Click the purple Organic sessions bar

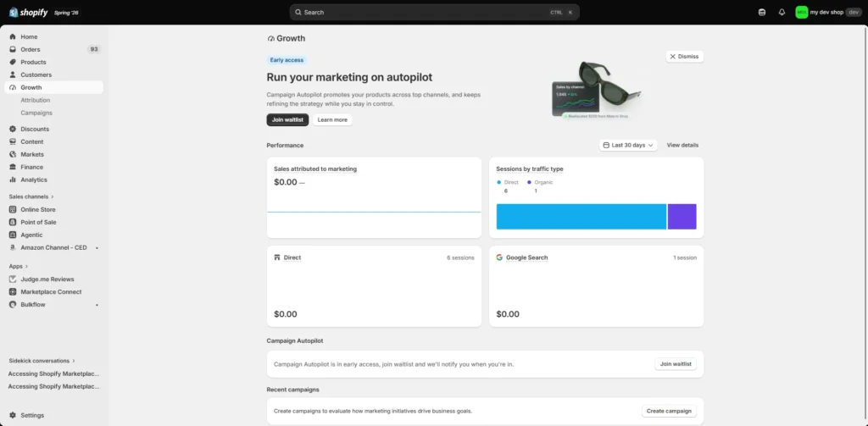pos(682,216)
